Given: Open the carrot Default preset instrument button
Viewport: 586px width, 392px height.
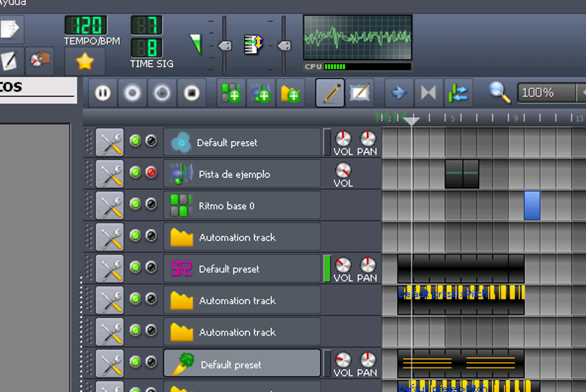Looking at the screenshot, I should [242, 364].
